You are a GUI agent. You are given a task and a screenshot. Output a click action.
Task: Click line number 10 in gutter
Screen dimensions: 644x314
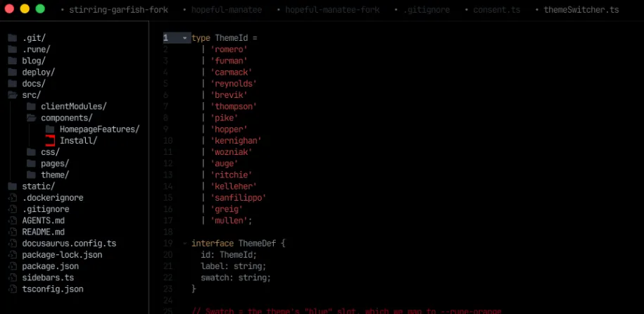point(168,141)
